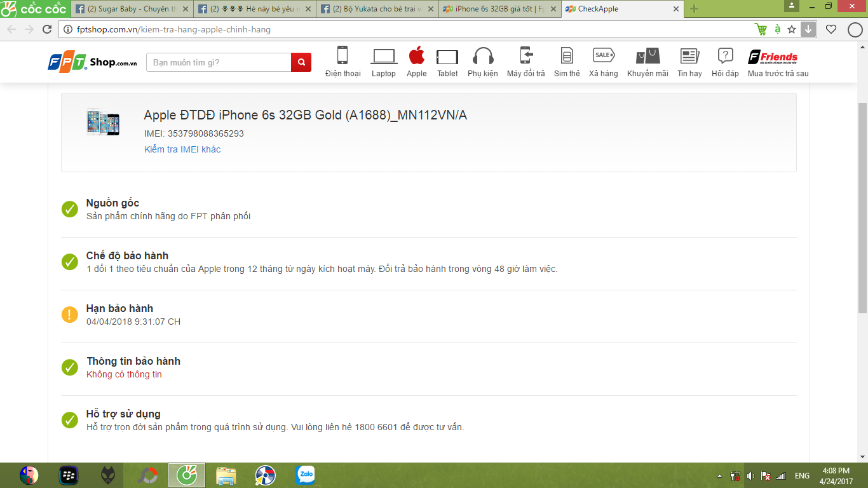Viewport: 868px width, 488px height.
Task: Click the Cốc Cốc browser taskbar button
Action: pos(187,475)
